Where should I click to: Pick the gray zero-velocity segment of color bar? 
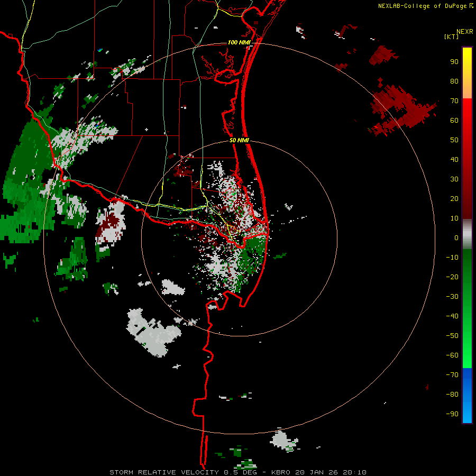point(467,234)
